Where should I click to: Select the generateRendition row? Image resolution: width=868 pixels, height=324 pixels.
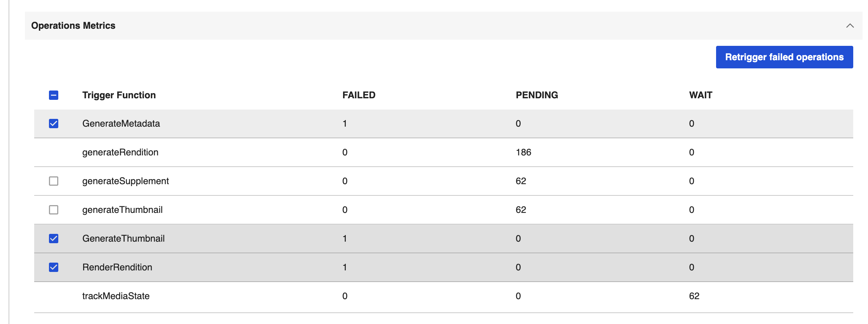click(x=120, y=152)
